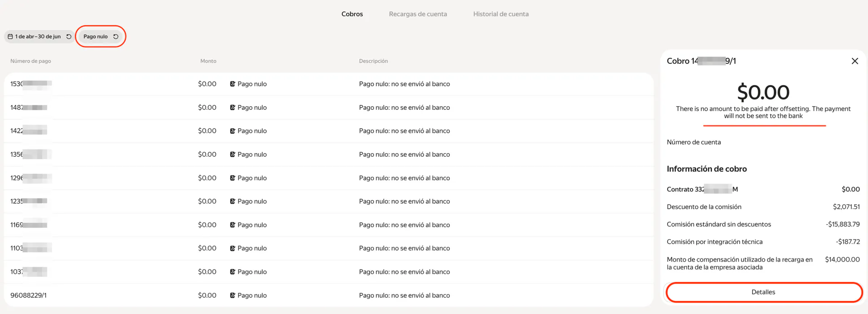Click the description text in row 1296
The height and width of the screenshot is (314, 868).
[405, 178]
